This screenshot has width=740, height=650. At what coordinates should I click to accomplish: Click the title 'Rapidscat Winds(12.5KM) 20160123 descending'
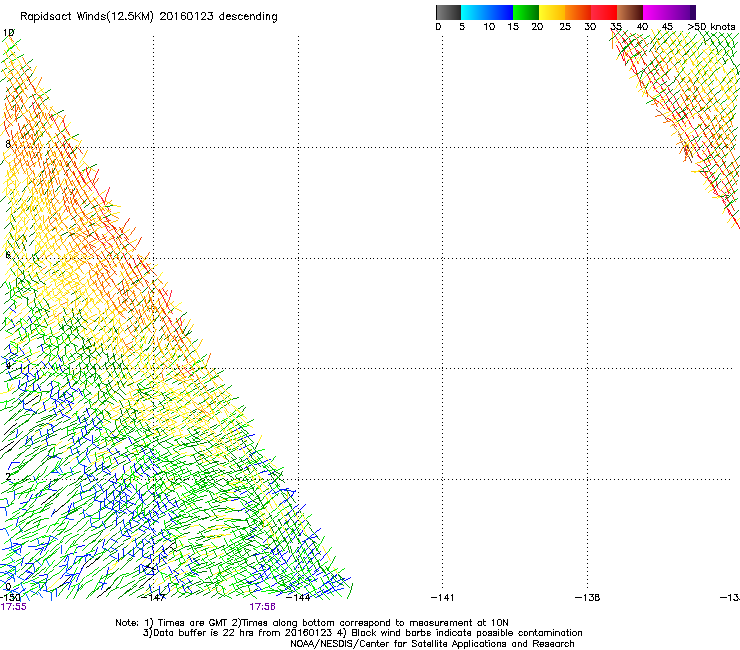point(149,17)
